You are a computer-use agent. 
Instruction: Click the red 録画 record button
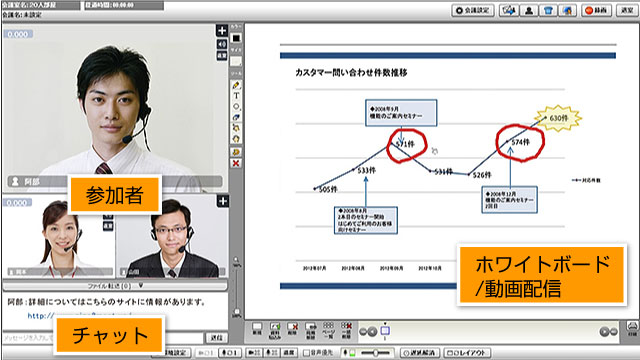tap(596, 10)
